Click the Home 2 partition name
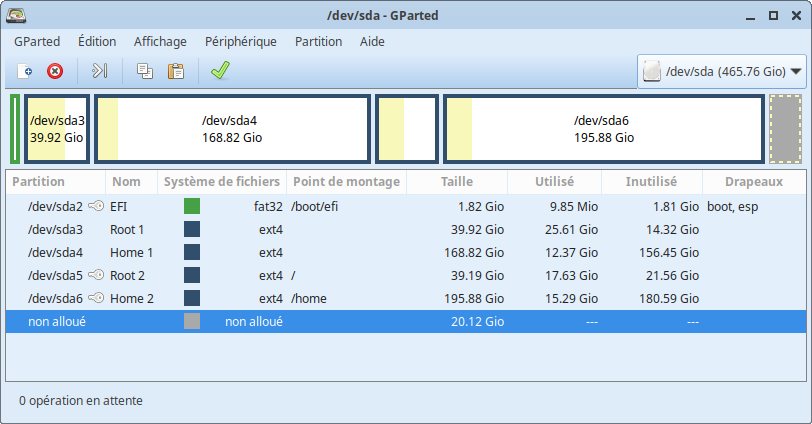This screenshot has width=812, height=424. 132,299
